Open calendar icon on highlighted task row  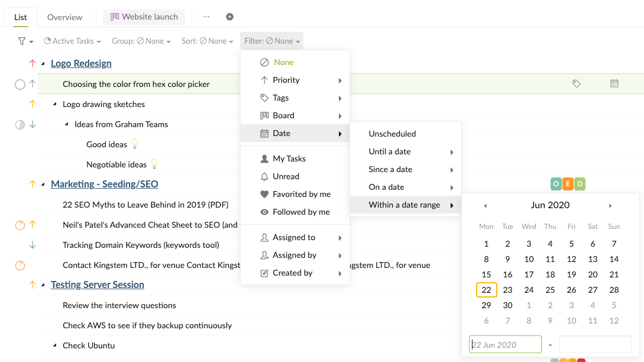click(614, 83)
